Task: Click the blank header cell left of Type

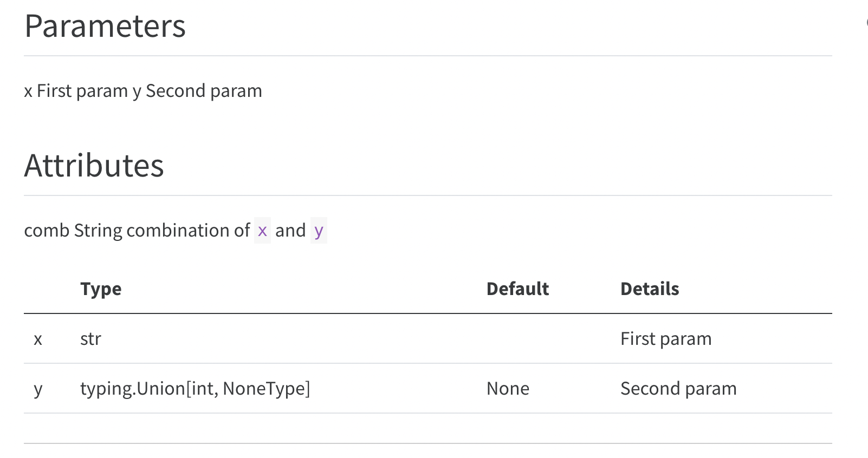Action: 48,289
